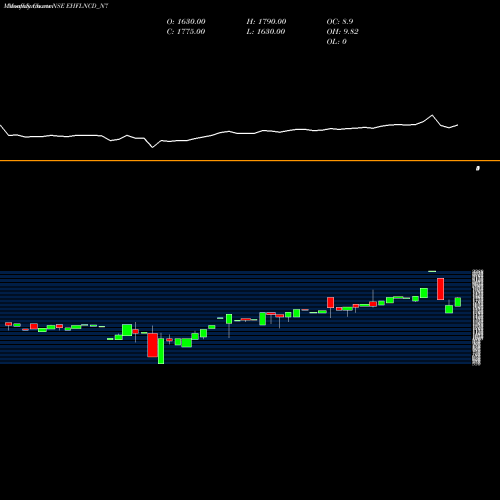Click the OC: 8.9 reading
The width and height of the screenshot is (500, 500).
point(340,22)
